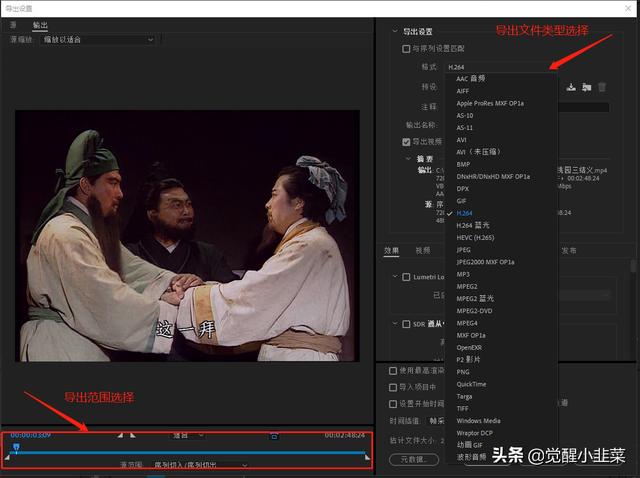
Task: Enable the Lumetri Look checkbox
Action: coord(406,277)
